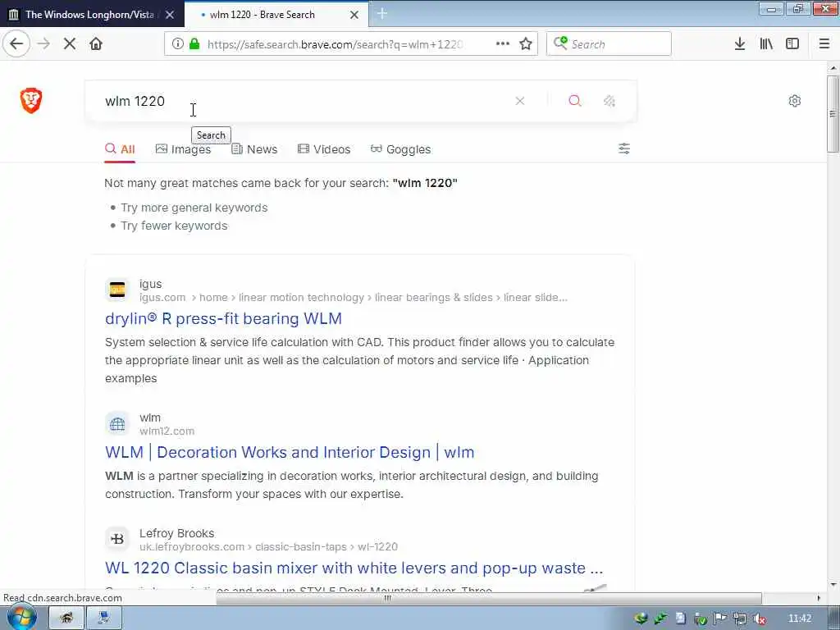
Task: Toggle the sidebar view
Action: tap(792, 44)
